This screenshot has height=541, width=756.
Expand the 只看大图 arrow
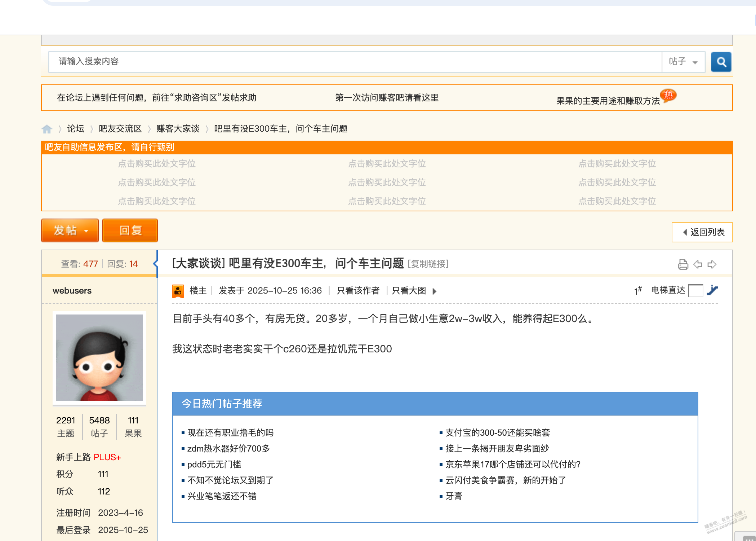pos(434,291)
